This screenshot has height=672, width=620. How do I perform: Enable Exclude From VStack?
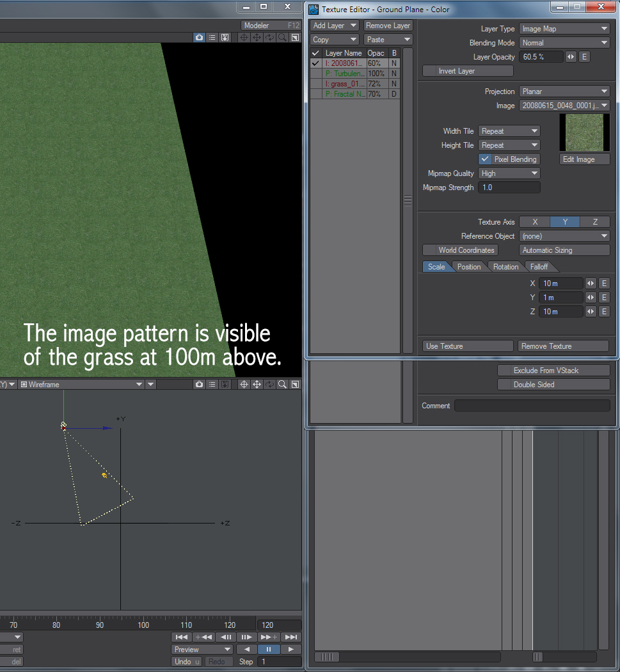tap(553, 371)
